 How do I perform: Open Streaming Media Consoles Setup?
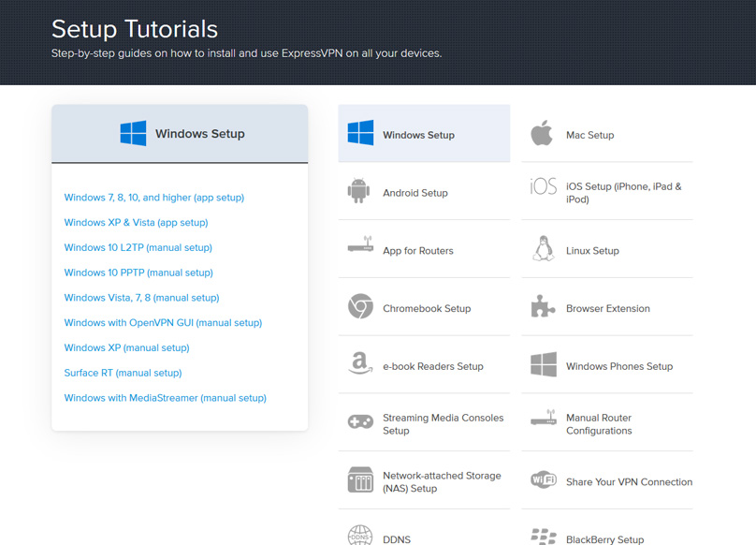(424, 423)
